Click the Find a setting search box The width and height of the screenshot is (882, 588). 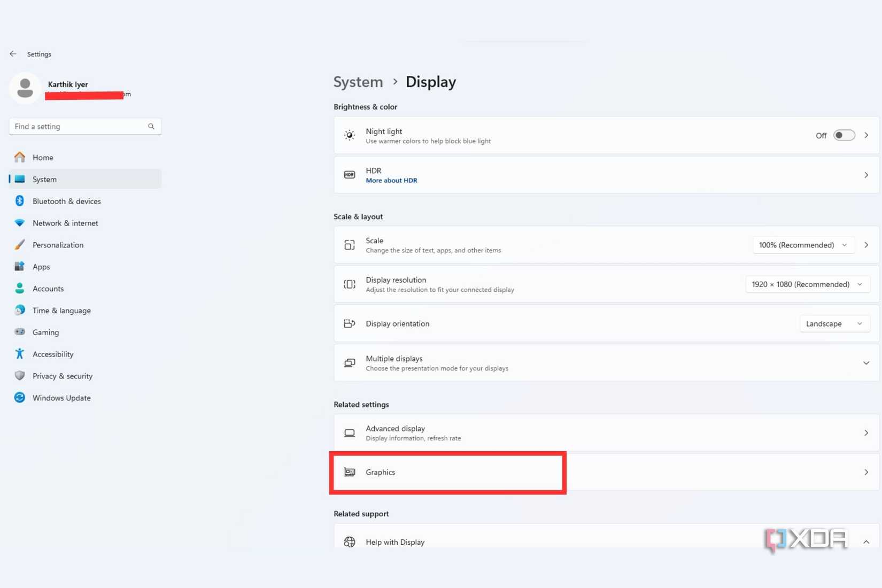[79, 127]
